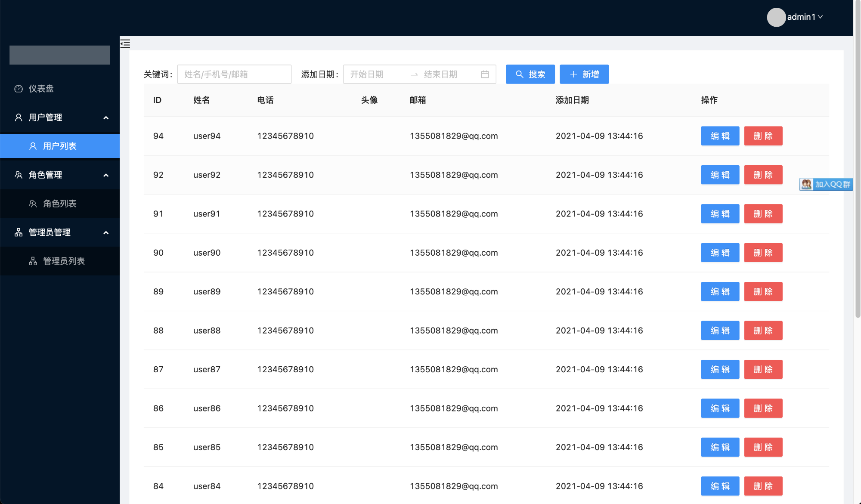The width and height of the screenshot is (861, 504).
Task: Delete user89 via 删除 button
Action: (763, 291)
